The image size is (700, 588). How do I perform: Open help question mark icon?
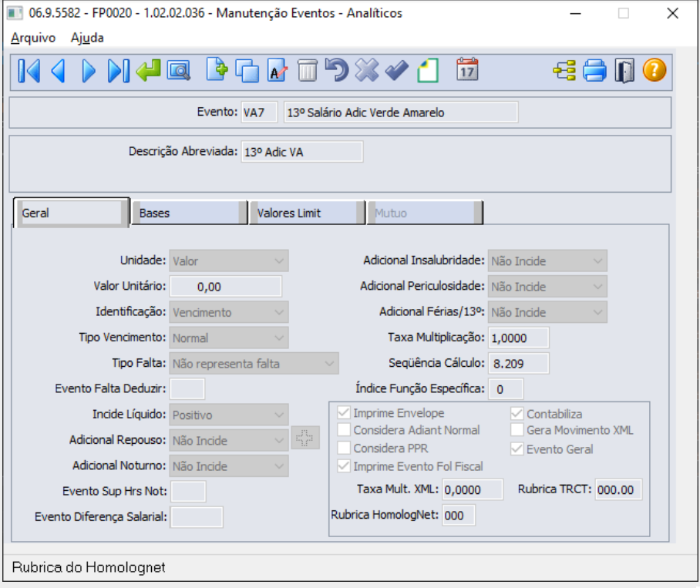[655, 70]
